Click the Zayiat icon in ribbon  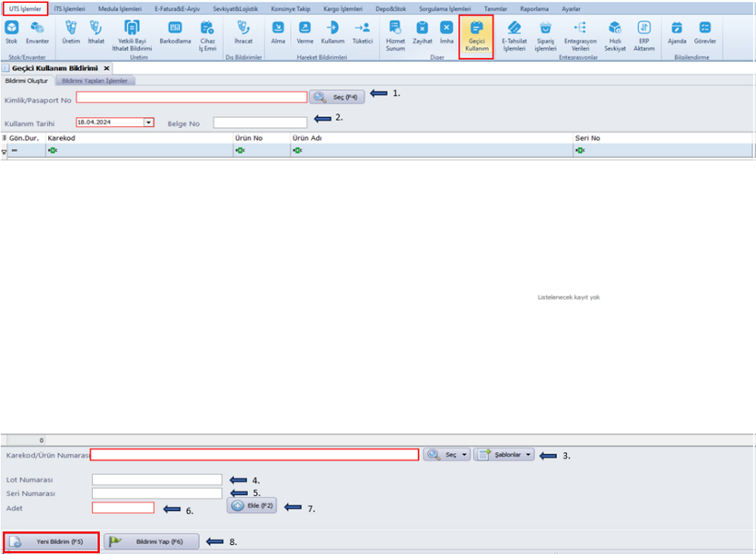(423, 32)
